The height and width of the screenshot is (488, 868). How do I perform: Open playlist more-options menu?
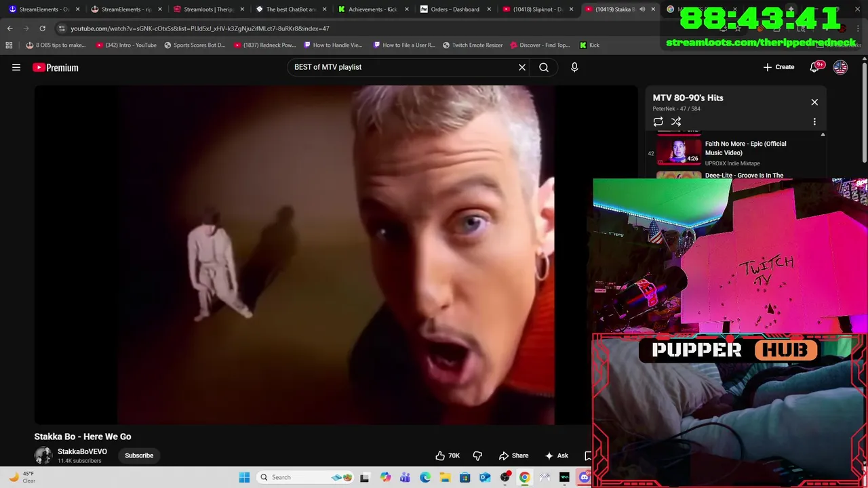814,122
